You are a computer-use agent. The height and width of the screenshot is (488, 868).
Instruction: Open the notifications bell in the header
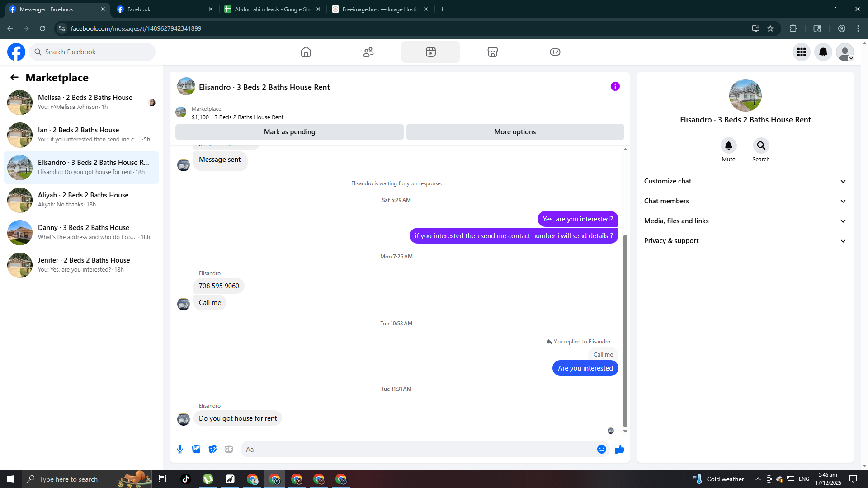tap(823, 52)
